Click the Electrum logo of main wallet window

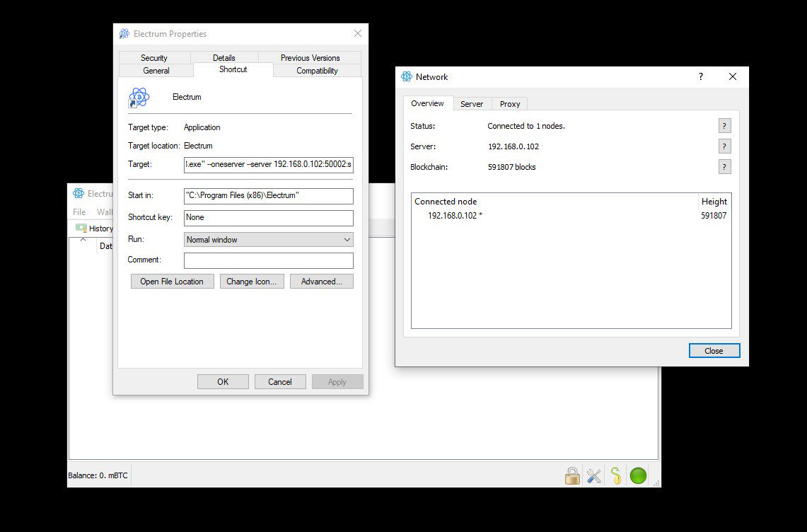(79, 193)
